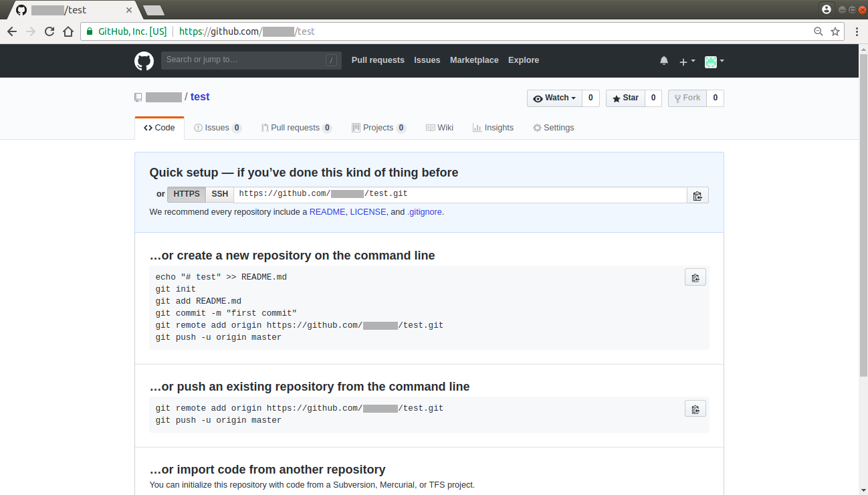
Task: Copy the quick setup repository URL
Action: point(697,195)
